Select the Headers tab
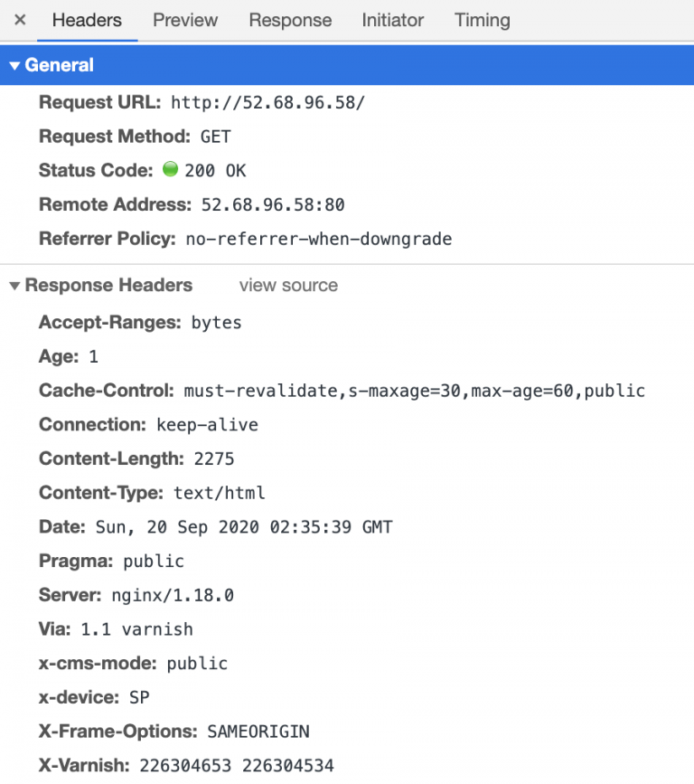Image resolution: width=694 pixels, height=784 pixels. click(87, 20)
